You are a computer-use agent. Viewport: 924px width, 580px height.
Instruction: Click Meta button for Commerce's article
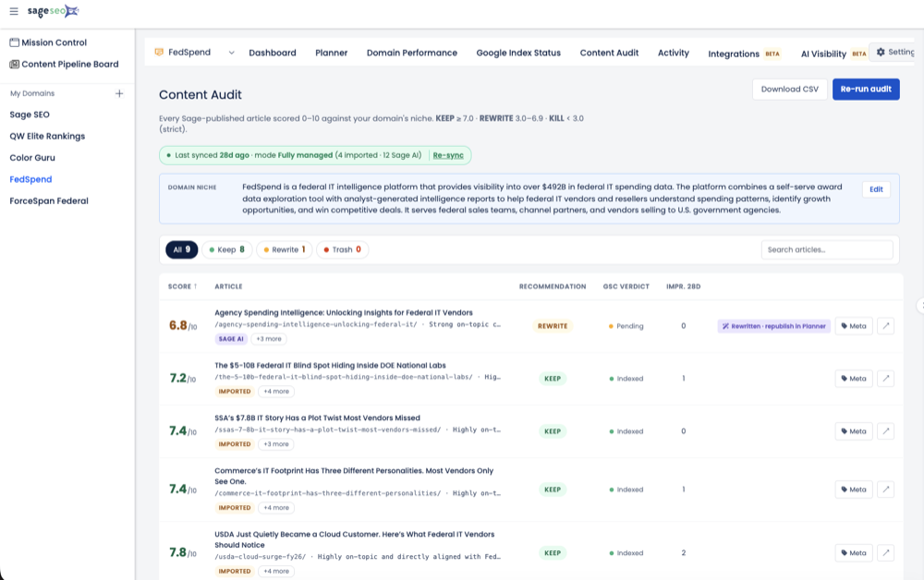(853, 489)
